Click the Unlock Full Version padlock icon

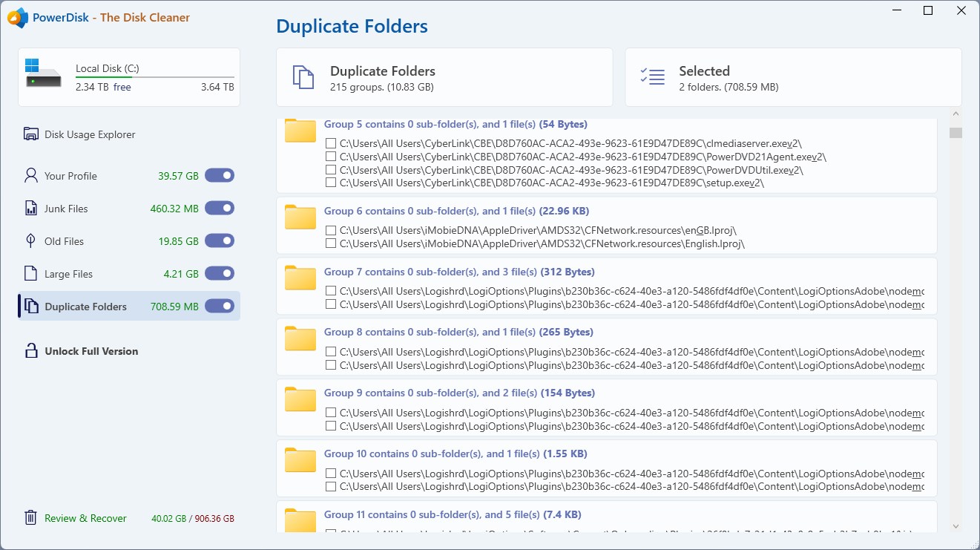pyautogui.click(x=31, y=351)
